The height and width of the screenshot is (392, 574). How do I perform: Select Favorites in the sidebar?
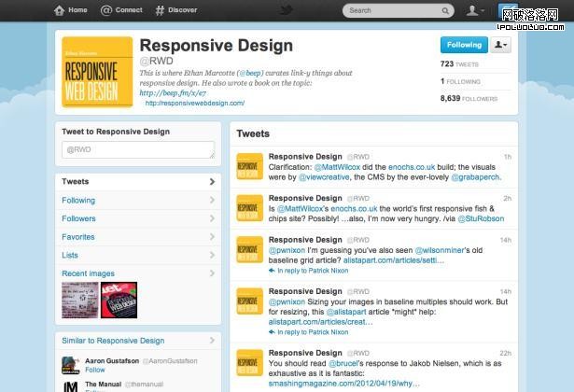pos(78,237)
